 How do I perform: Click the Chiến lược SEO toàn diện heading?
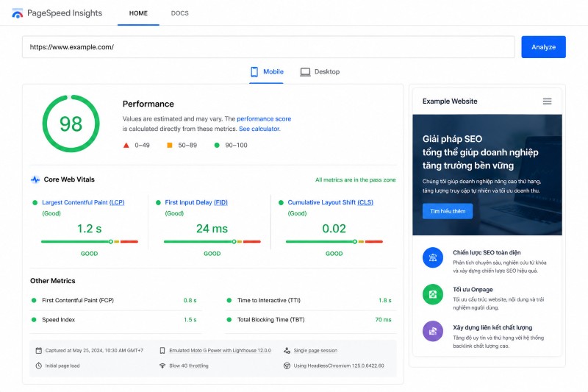[x=487, y=252]
